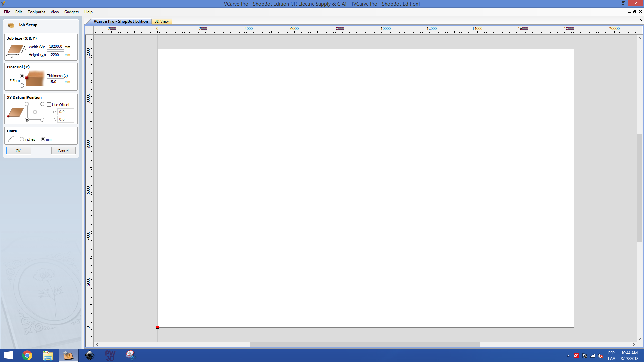Select the VCarve Pro - ShopBot Edition tab
644x362 pixels.
pyautogui.click(x=120, y=21)
